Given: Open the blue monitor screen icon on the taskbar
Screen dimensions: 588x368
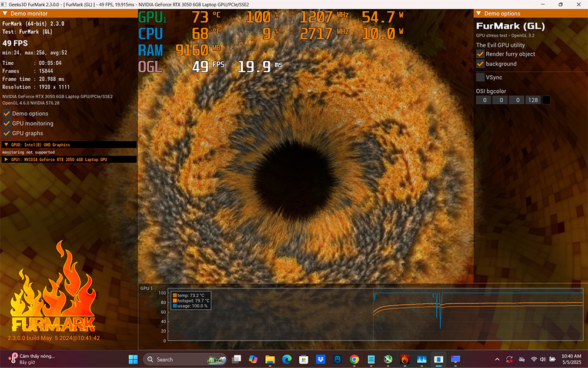Looking at the screenshot, I should pyautogui.click(x=455, y=359).
